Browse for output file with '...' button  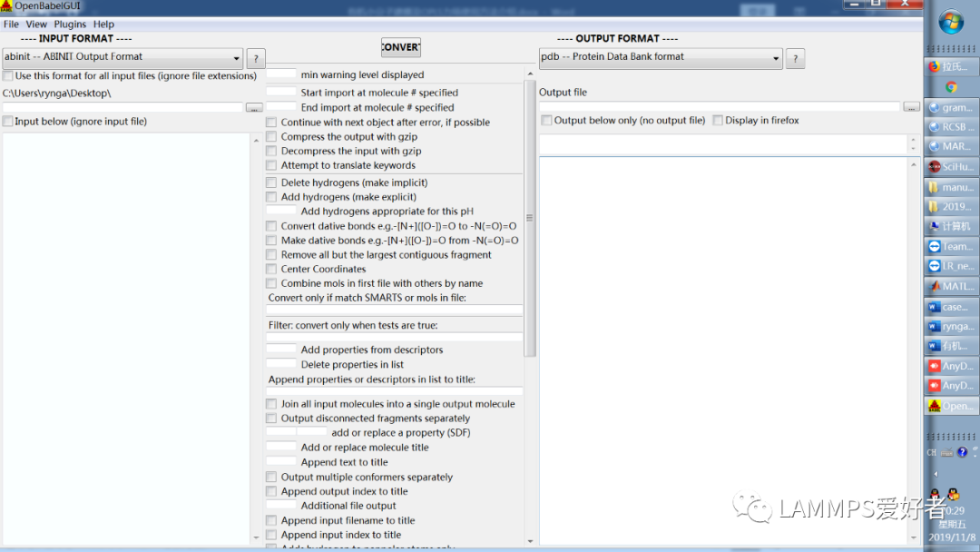tap(911, 107)
